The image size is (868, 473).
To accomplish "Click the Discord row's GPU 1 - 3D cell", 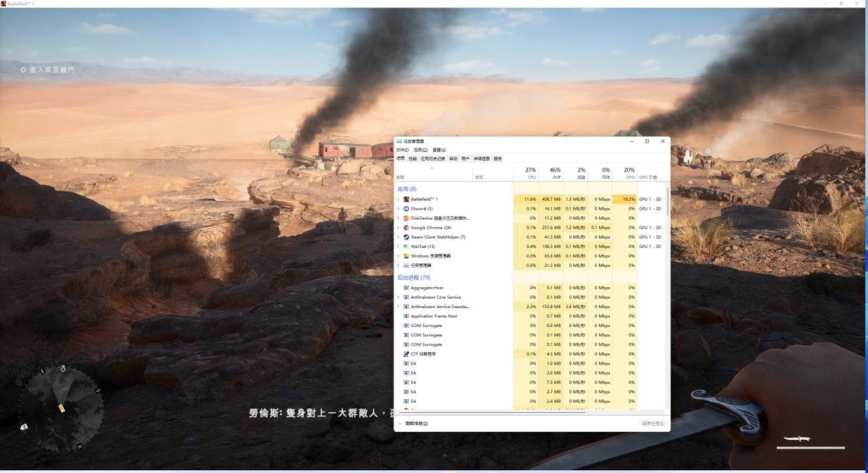I will [650, 208].
